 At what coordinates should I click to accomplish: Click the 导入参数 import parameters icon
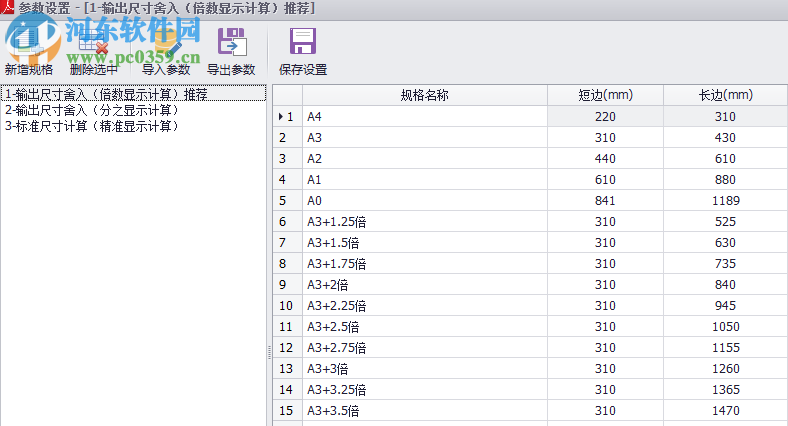pos(166,43)
